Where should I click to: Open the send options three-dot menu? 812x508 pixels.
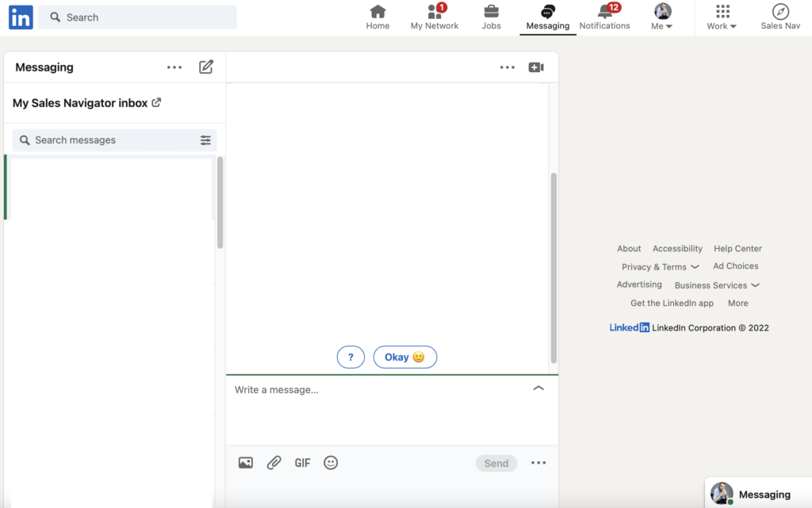tap(538, 463)
